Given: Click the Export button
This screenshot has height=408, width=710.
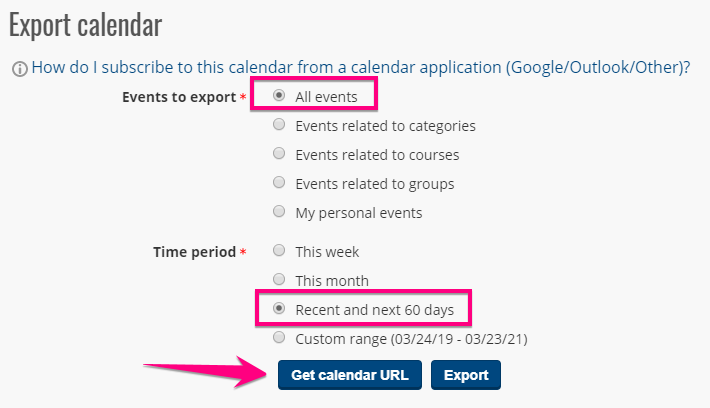Looking at the screenshot, I should coord(465,375).
